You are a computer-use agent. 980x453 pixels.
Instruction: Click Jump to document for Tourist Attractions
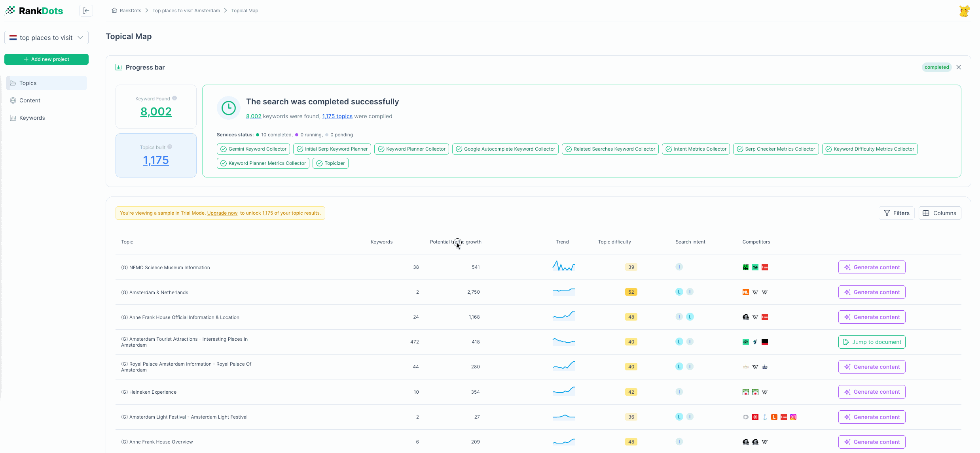coord(872,342)
